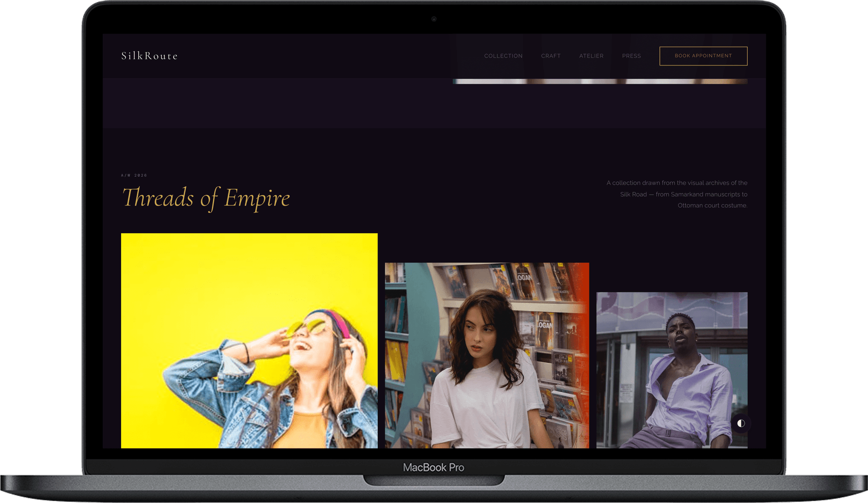
Task: Click the 'Ottoman court costume' text line
Action: pyautogui.click(x=712, y=206)
